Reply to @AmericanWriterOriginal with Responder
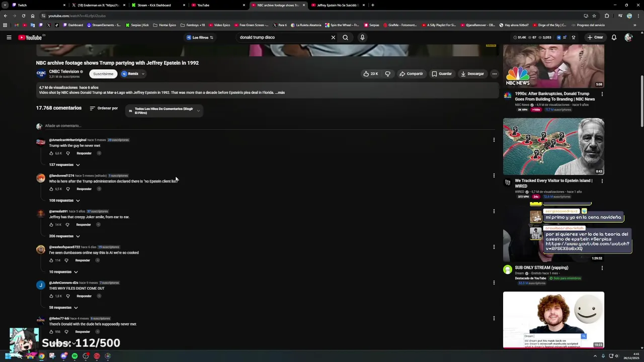The image size is (644, 362). coord(84,153)
